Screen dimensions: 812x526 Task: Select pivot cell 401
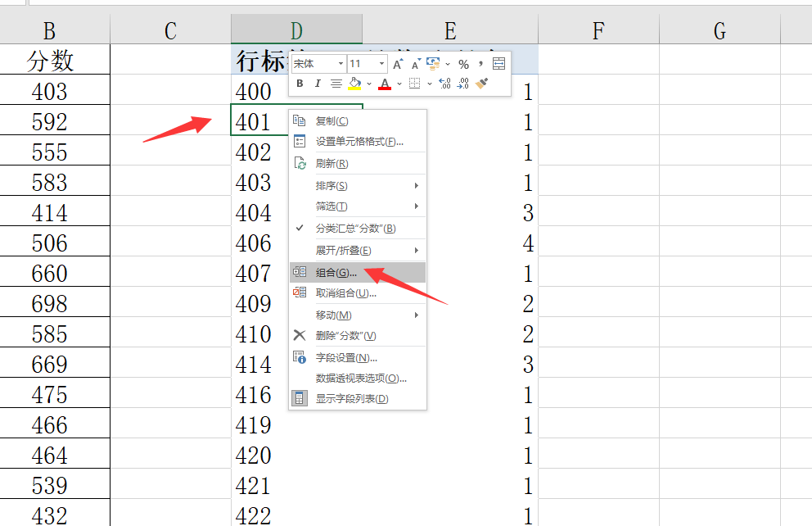pyautogui.click(x=259, y=120)
